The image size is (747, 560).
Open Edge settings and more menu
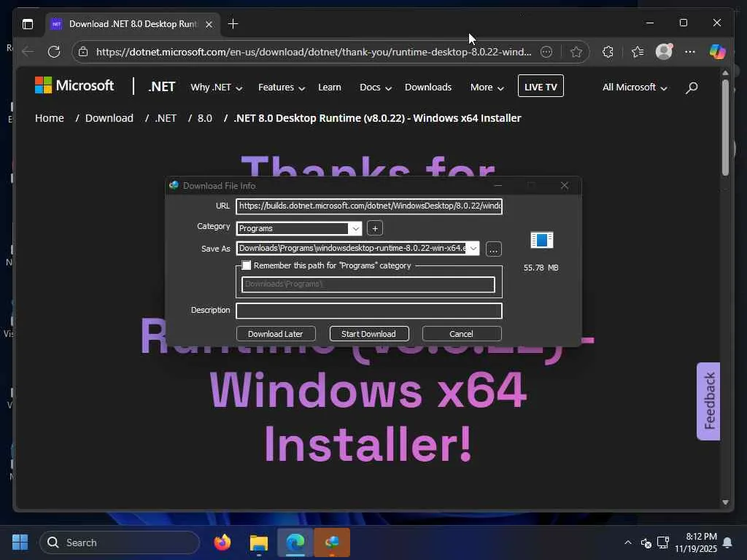coord(690,52)
